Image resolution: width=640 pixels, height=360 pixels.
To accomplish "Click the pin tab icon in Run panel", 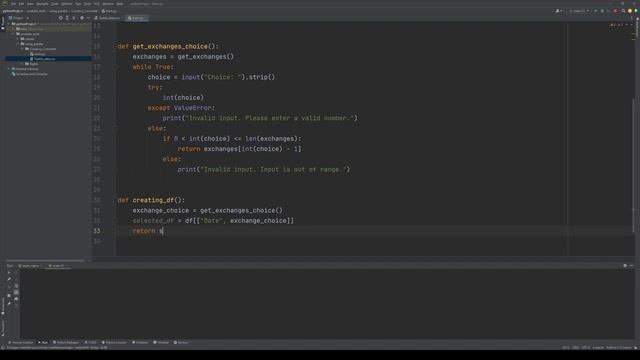I will pyautogui.click(x=9, y=303).
